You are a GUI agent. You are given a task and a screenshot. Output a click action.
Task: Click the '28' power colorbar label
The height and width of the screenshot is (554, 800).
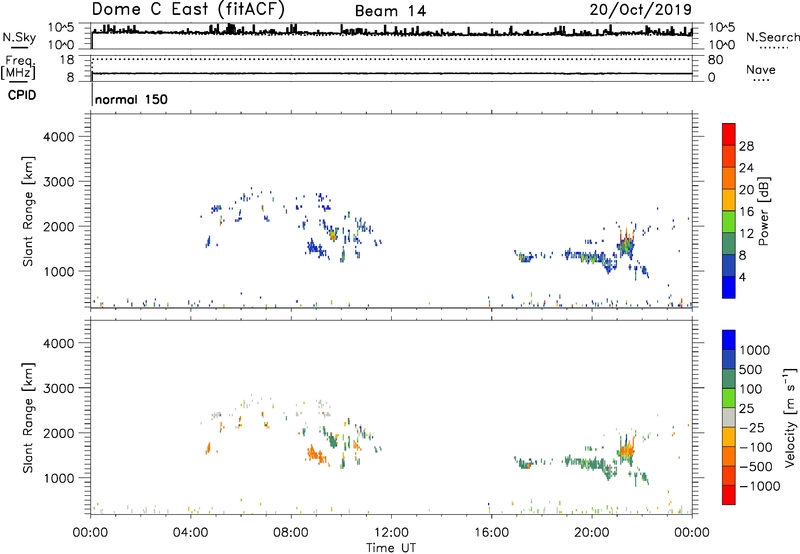pyautogui.click(x=746, y=146)
